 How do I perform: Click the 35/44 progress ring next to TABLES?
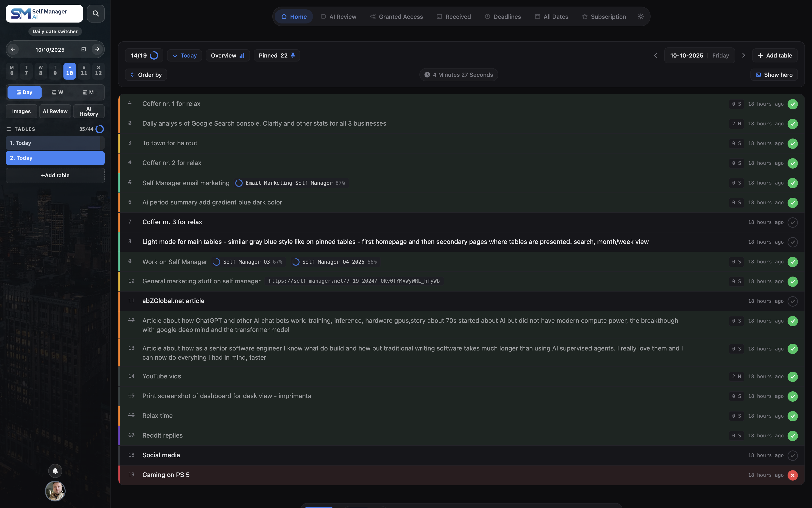[100, 129]
